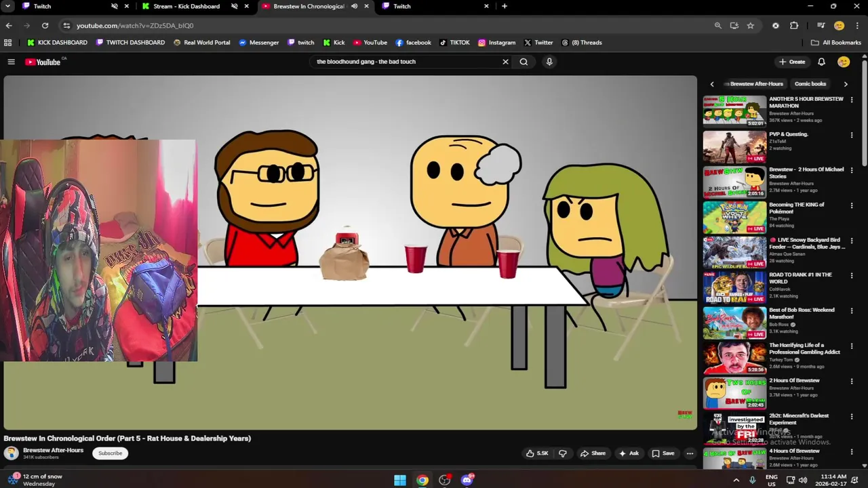The width and height of the screenshot is (868, 488).
Task: Save the video to a playlist
Action: [663, 453]
